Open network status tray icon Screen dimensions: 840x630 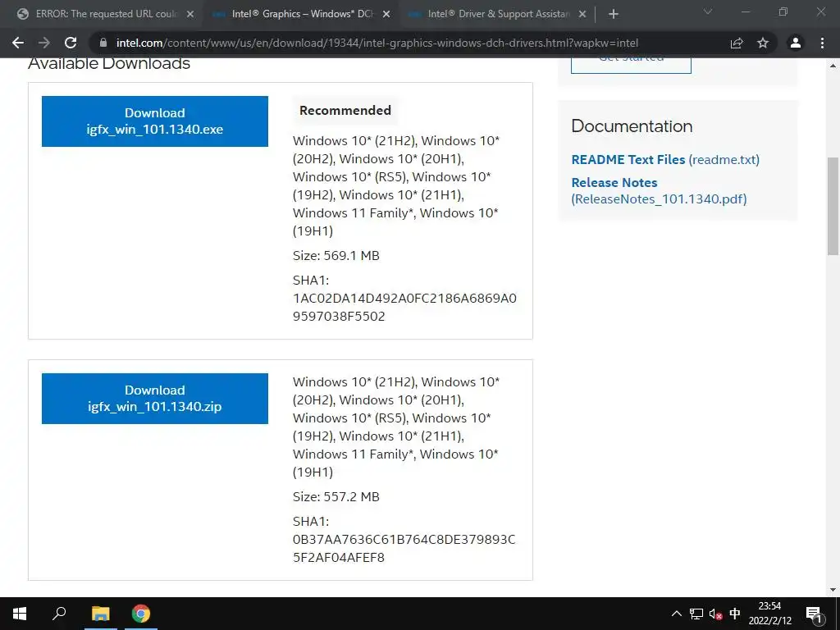696,614
